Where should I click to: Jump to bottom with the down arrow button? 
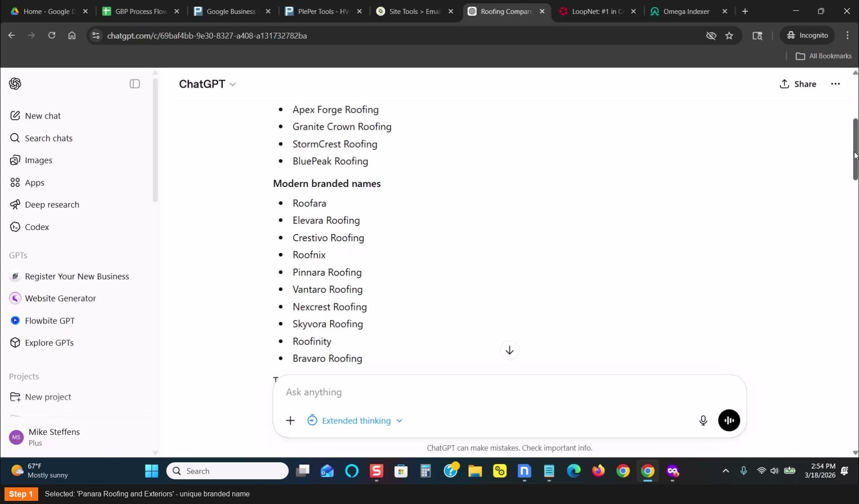pos(509,350)
